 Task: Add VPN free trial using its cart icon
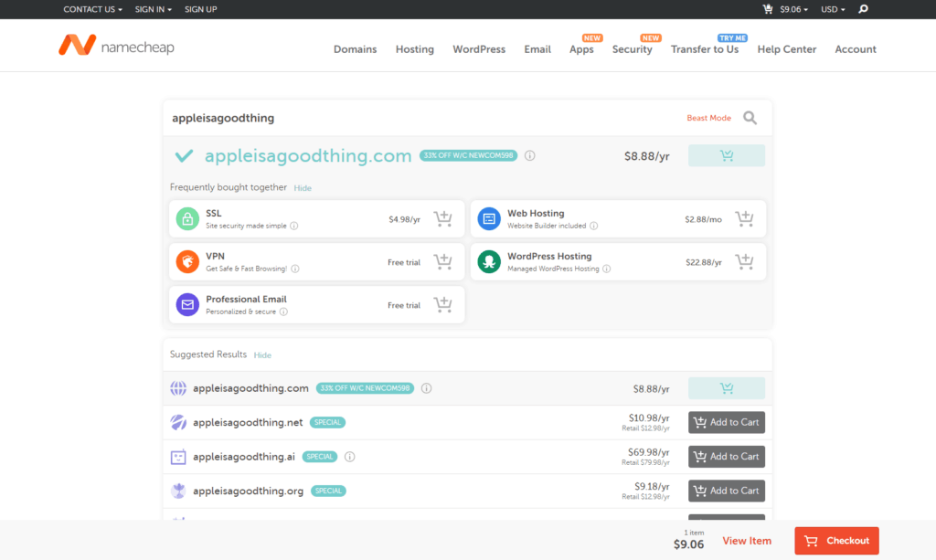tap(443, 262)
